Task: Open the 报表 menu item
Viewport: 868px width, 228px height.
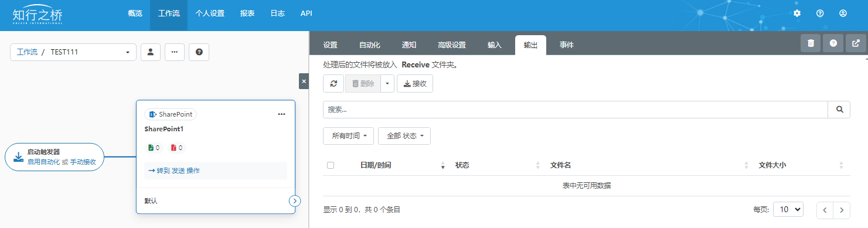Action: click(x=247, y=13)
